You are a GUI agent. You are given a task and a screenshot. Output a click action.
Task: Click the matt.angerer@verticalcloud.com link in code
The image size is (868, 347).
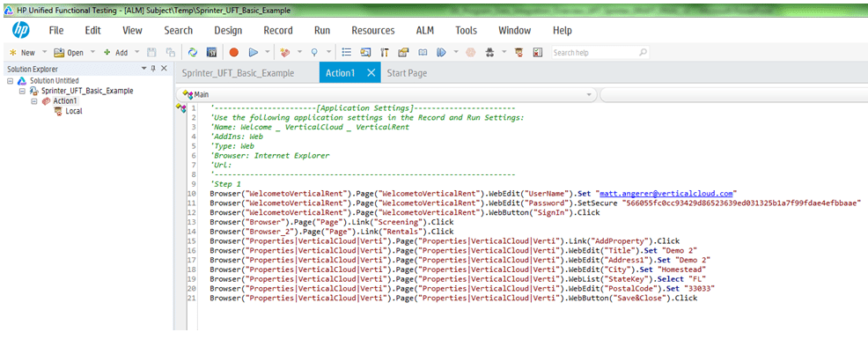point(666,194)
